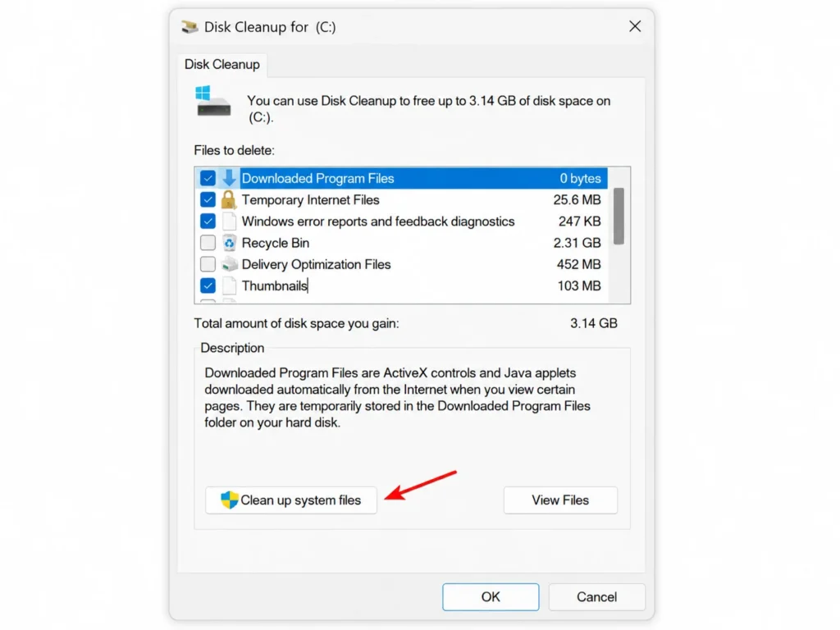Viewport: 840px width, 630px height.
Task: Select the Downloaded Program Files row
Action: coord(401,178)
